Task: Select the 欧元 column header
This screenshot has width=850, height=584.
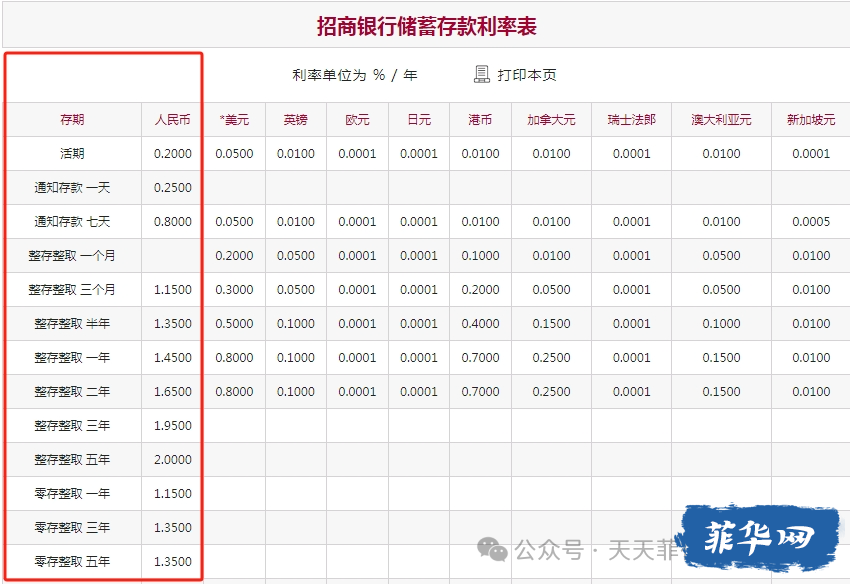Action: coord(357,120)
